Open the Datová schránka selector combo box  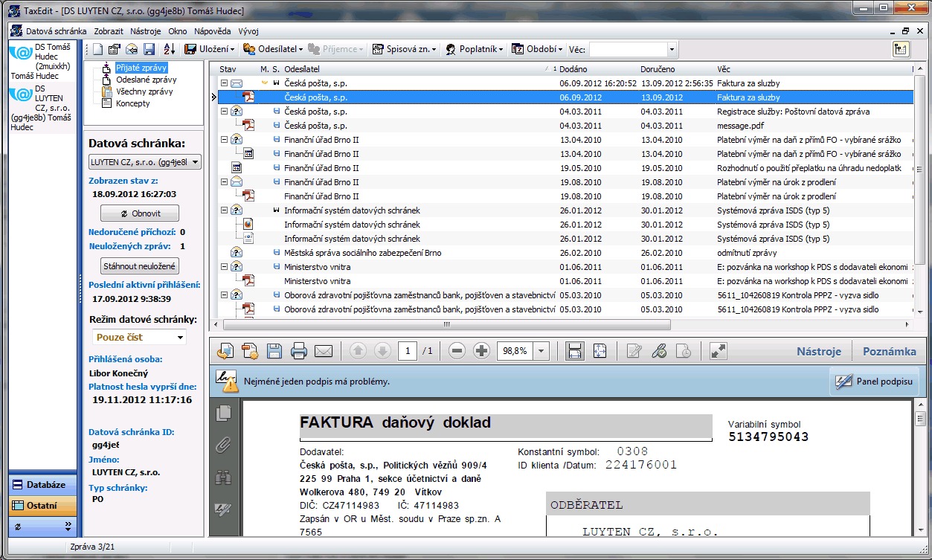point(145,161)
